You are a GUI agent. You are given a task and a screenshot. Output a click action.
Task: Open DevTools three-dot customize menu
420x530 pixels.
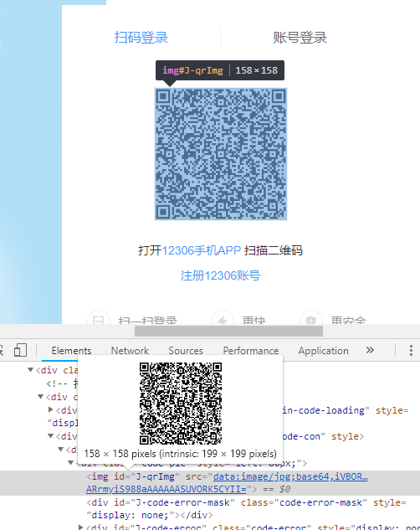coord(411,350)
